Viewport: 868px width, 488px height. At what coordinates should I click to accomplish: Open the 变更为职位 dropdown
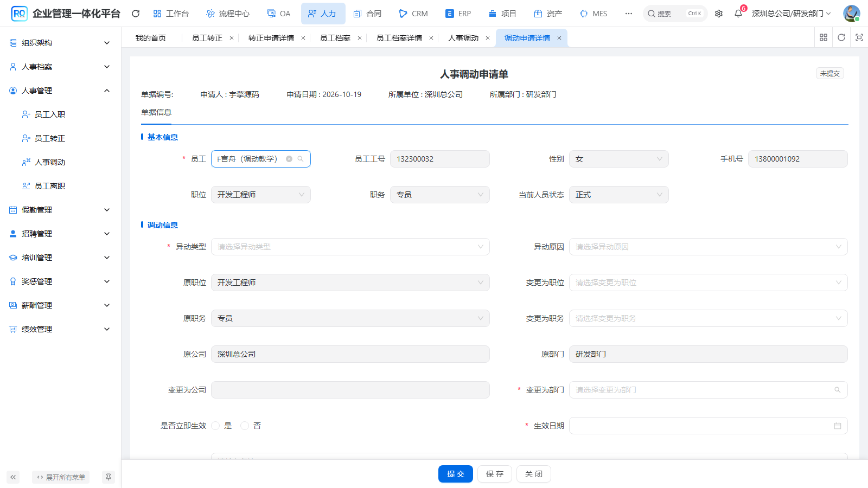click(x=709, y=282)
